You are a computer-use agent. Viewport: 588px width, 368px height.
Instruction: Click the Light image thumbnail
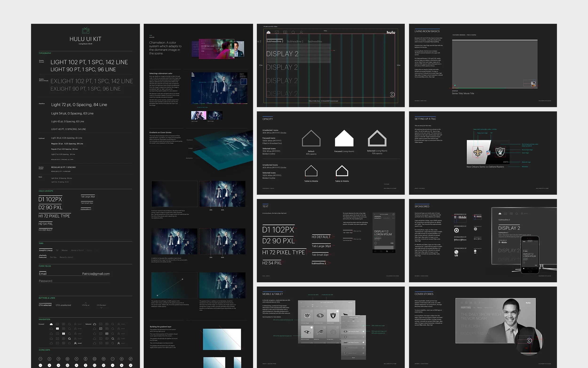[199, 115]
